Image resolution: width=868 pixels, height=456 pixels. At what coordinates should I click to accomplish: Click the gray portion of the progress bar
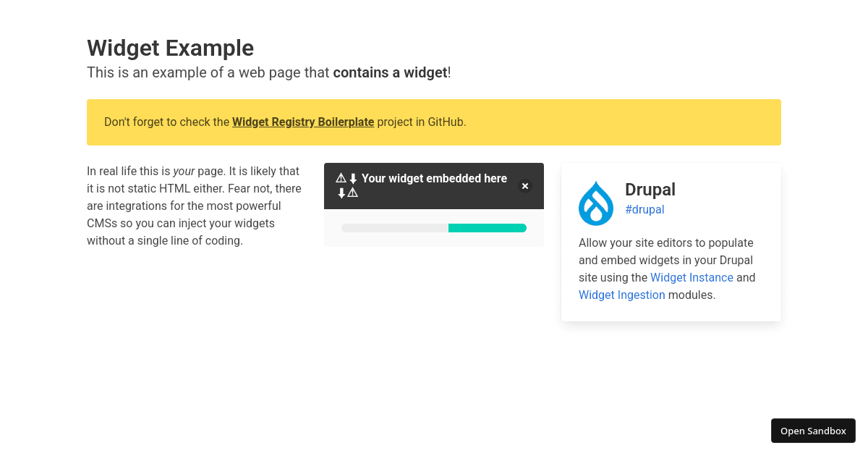point(394,228)
